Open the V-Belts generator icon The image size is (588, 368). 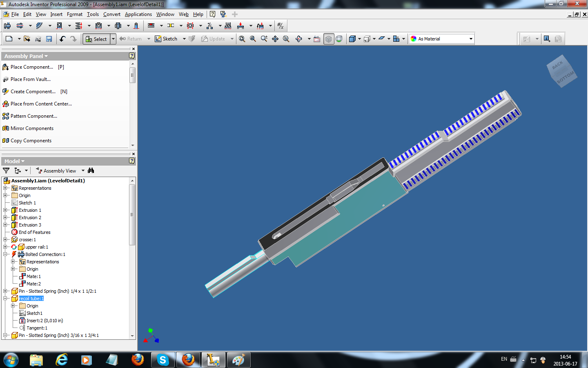[x=98, y=26]
